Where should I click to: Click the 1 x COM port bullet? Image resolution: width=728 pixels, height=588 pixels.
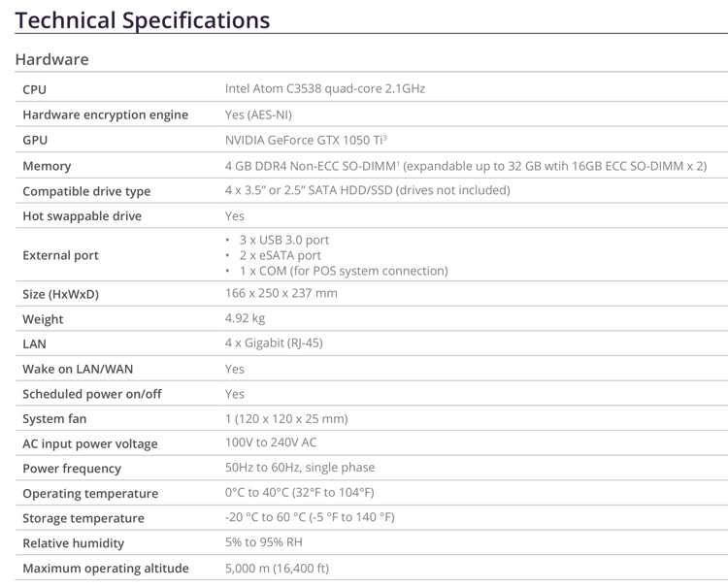(x=343, y=271)
